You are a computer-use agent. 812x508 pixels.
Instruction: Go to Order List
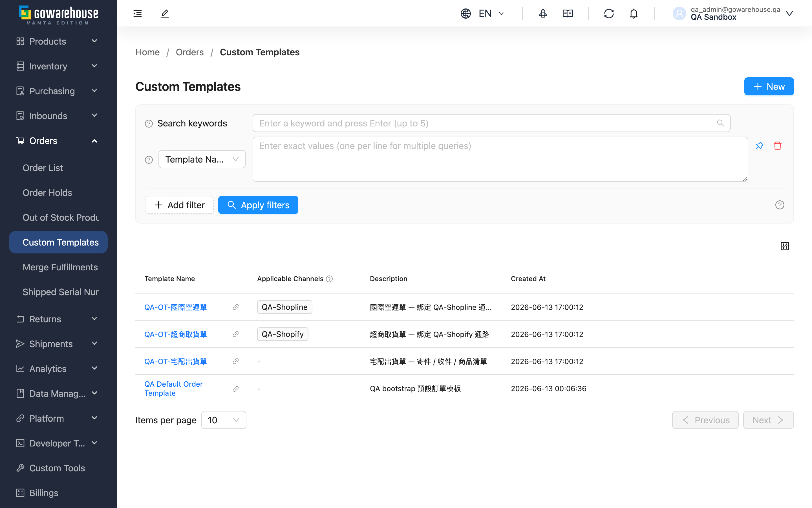(58, 168)
